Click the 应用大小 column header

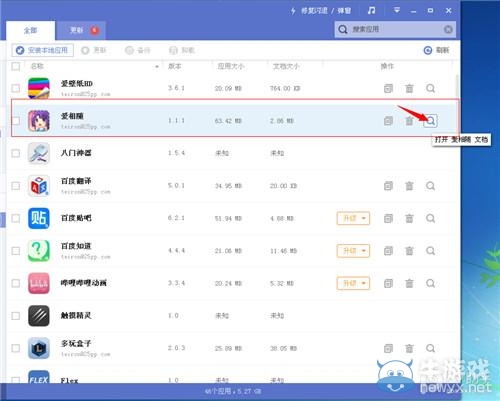coord(231,66)
